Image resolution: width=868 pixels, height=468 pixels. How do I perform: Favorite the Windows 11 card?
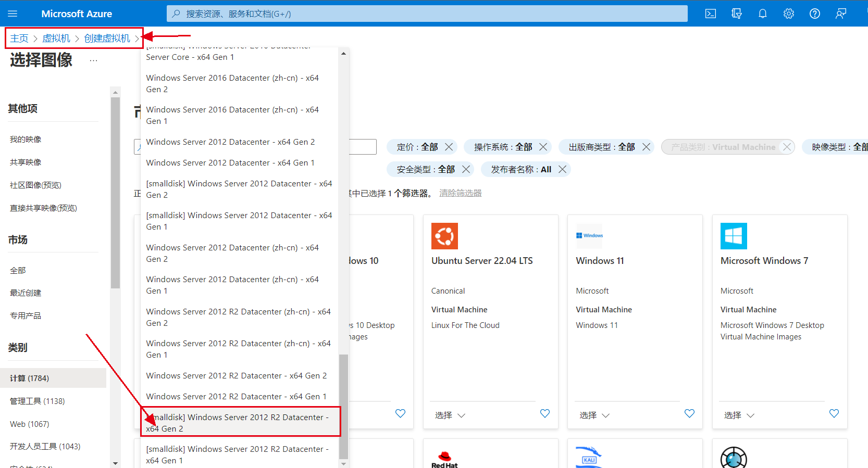coord(689,413)
